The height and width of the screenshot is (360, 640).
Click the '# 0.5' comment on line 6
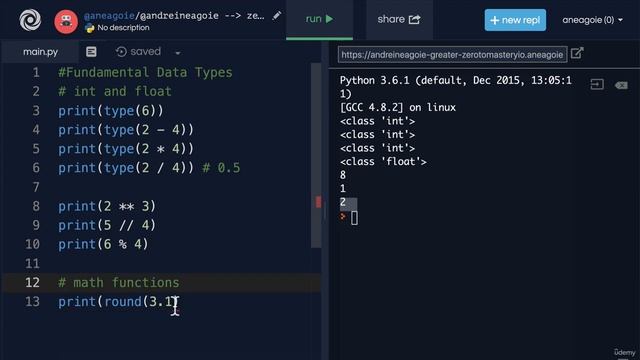[221, 168]
